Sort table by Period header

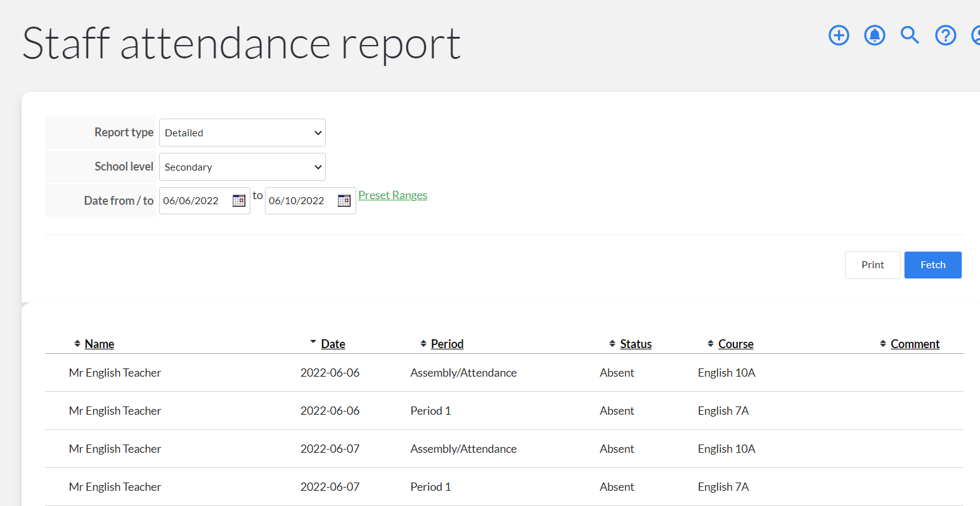(x=448, y=344)
